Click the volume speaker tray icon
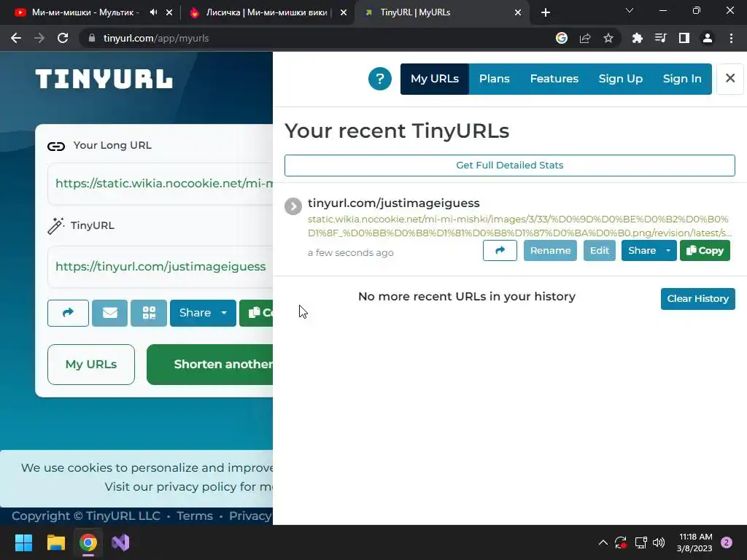 click(659, 542)
